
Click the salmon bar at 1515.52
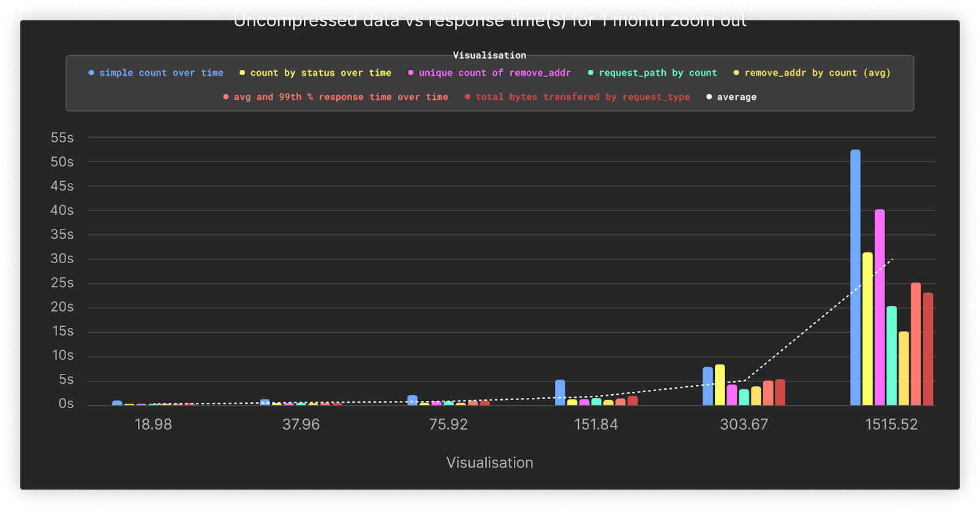(916, 344)
